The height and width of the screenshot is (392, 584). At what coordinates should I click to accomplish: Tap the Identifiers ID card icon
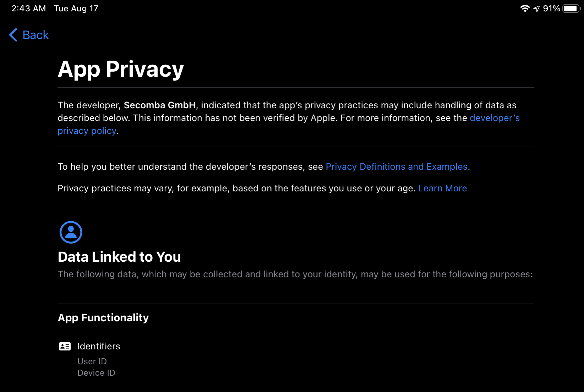tap(65, 346)
